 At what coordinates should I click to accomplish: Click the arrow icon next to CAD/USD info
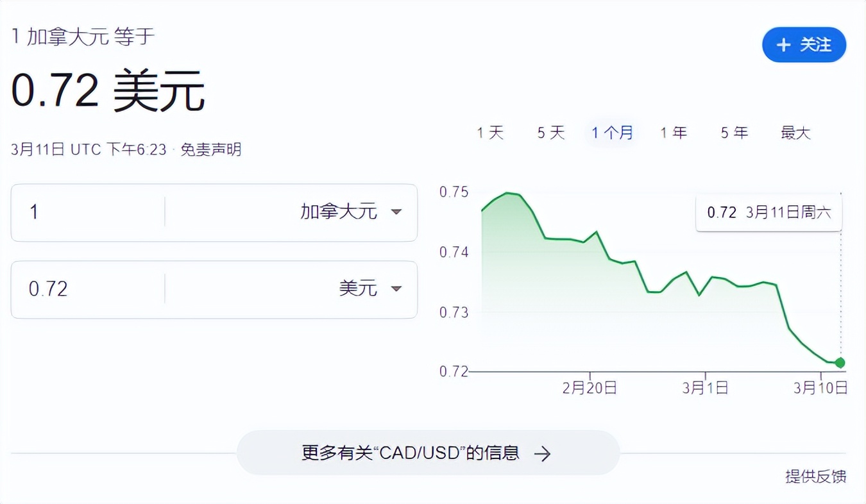coord(543,453)
